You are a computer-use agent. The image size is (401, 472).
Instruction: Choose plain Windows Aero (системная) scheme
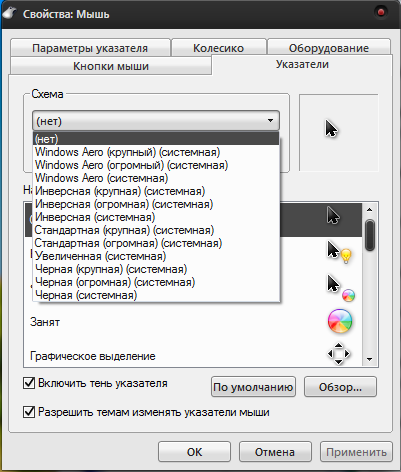point(156,178)
